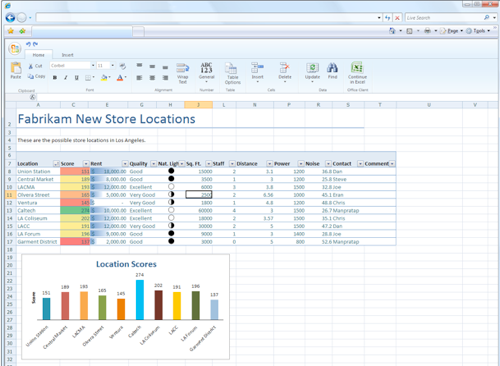Screen dimensions: 500x366
Task: Click the middle align icon
Action: click(x=152, y=66)
